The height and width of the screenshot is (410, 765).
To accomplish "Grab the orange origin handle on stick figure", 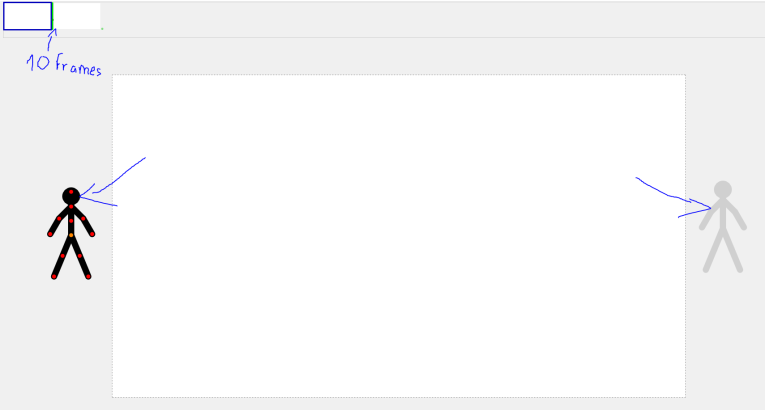I will (x=71, y=235).
